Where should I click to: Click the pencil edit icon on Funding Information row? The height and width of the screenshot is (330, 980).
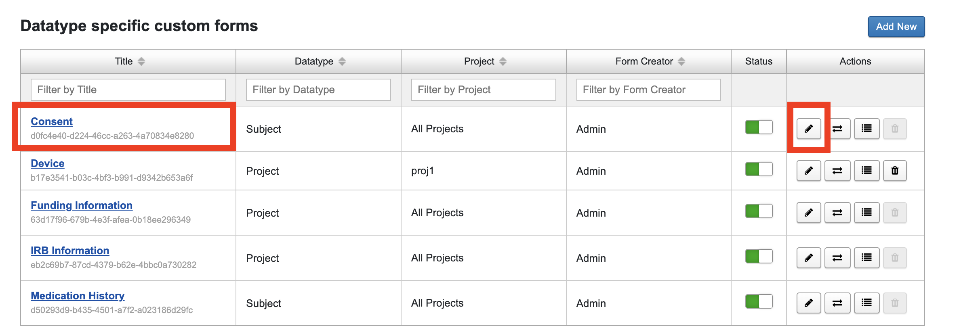tap(808, 213)
